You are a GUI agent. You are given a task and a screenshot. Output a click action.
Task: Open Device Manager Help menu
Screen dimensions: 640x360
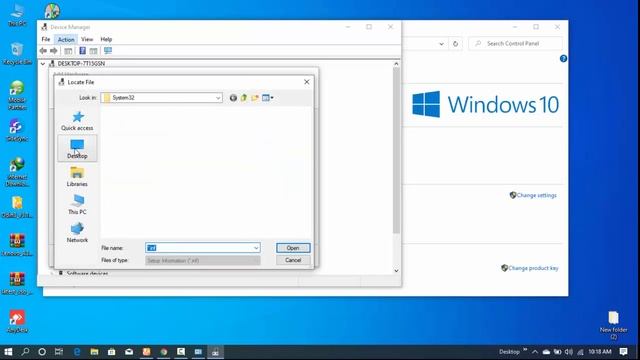pyautogui.click(x=106, y=40)
